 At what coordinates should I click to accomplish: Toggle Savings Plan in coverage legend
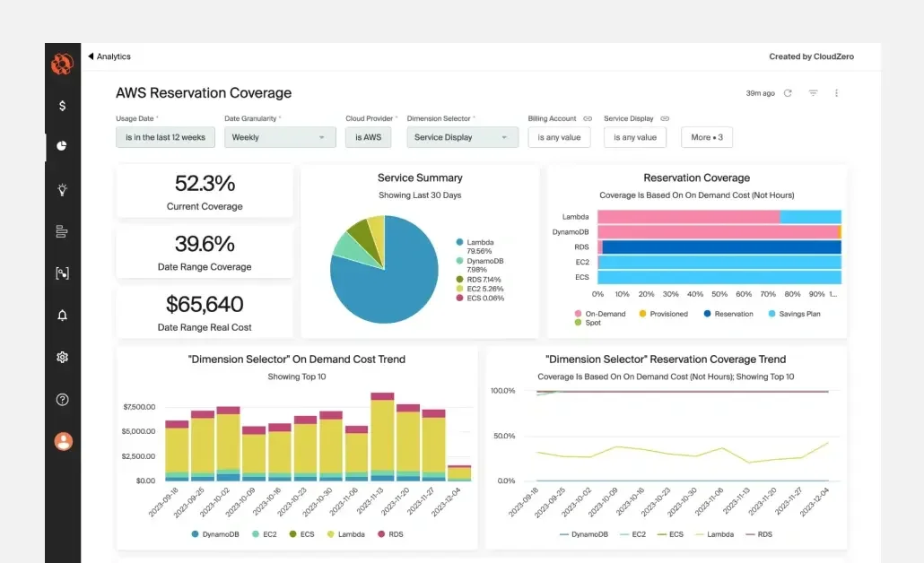[794, 314]
